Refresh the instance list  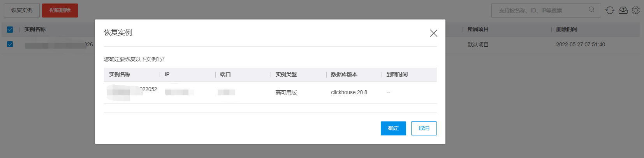610,11
